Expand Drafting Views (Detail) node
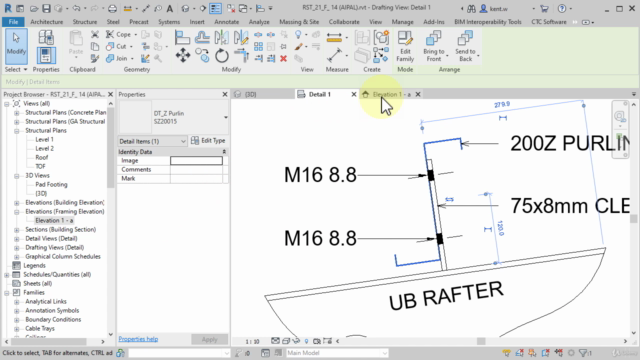Screen dimensions: 640x360 pyautogui.click(x=17, y=247)
